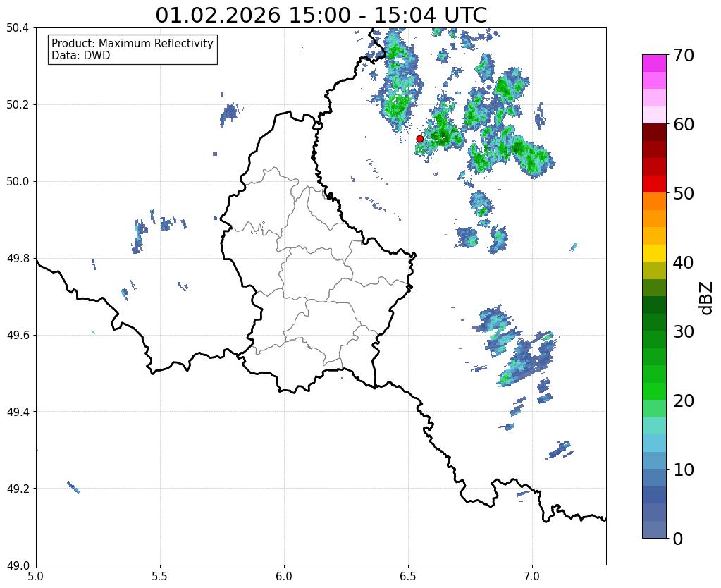Click the 'Product: Maximum Reflectivity' legend line

point(133,43)
